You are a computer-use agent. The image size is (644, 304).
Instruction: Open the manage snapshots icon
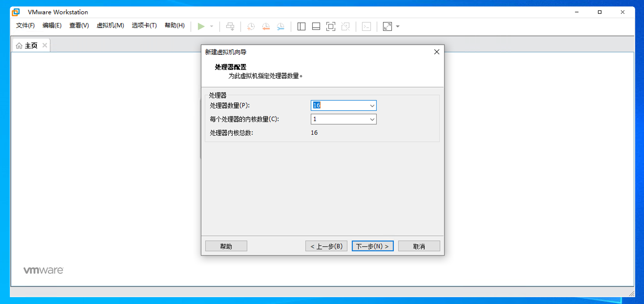coord(280,26)
